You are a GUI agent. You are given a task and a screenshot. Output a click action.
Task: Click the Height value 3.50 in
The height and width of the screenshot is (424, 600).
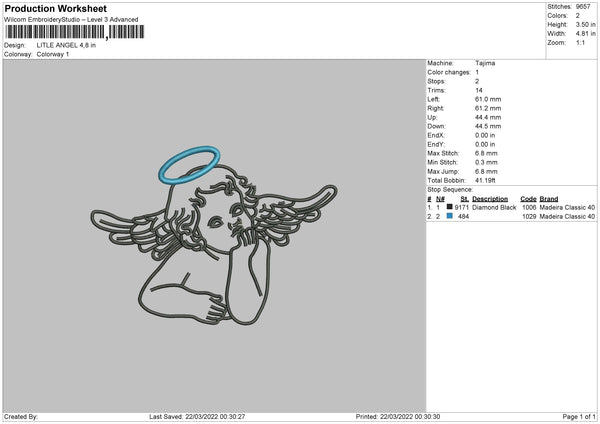pos(585,24)
